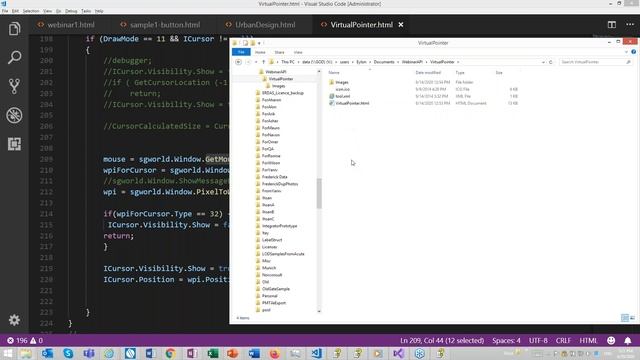Open the editor More Actions menu
Screen dimensions: 640x360
coord(630,24)
